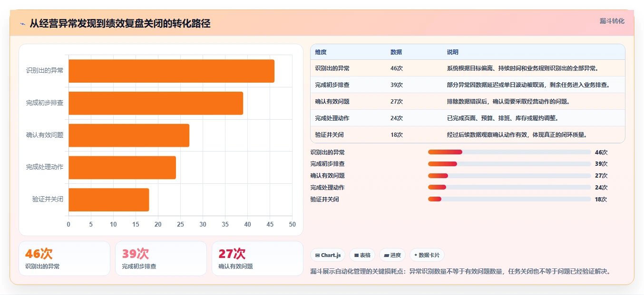Click the 识别出的异常 label on the chart axis
Screen dimensions: 644x295
pos(45,71)
